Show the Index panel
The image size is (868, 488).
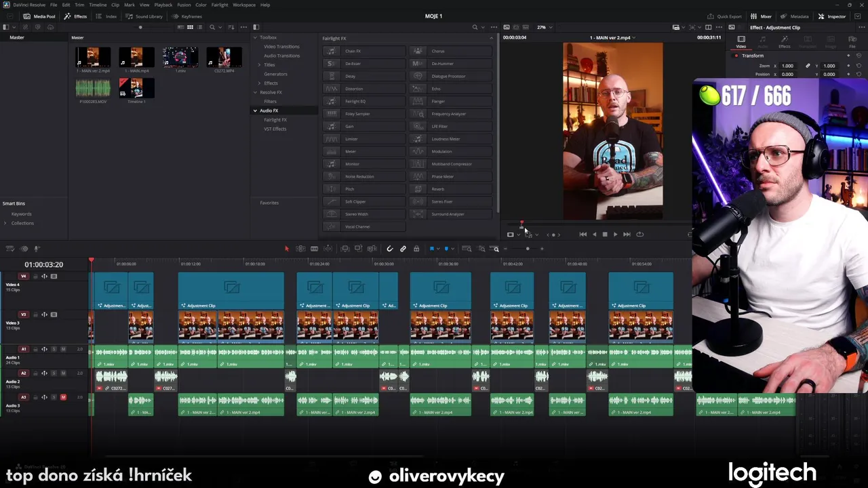106,16
